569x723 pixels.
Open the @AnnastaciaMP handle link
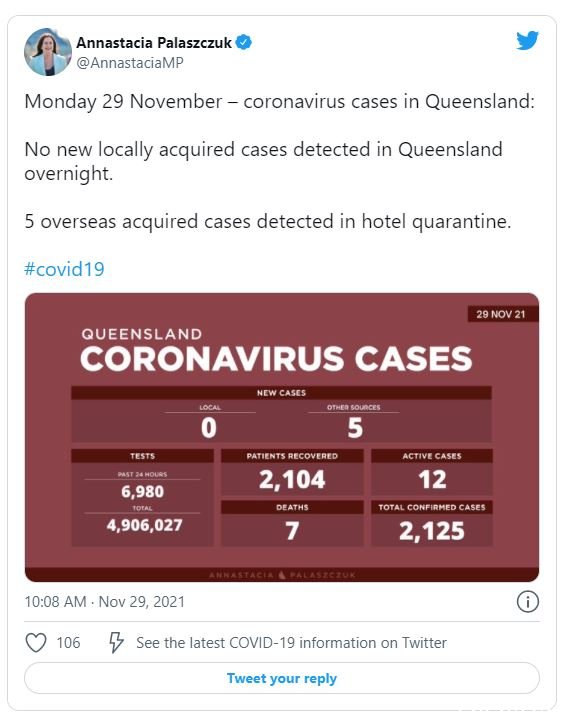pyautogui.click(x=130, y=63)
